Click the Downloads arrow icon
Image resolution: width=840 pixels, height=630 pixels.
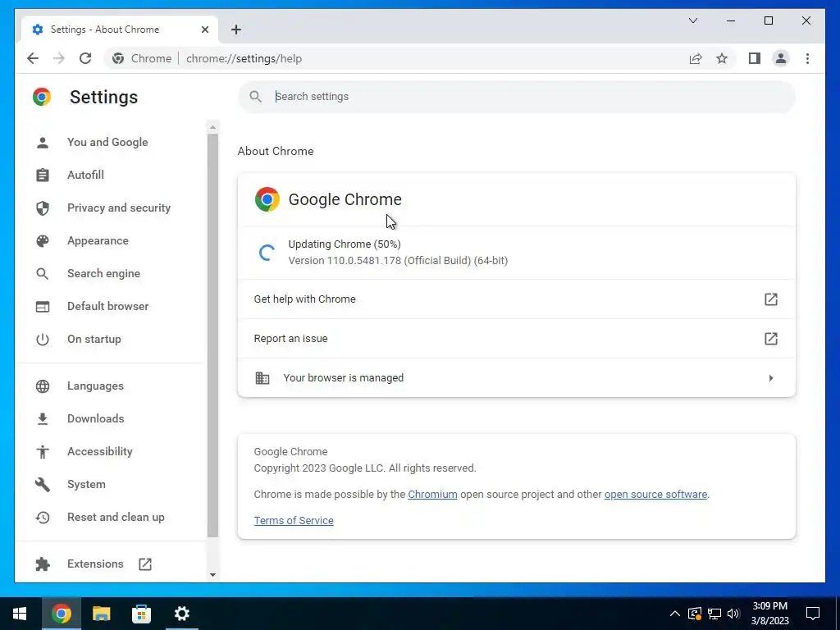[x=43, y=419]
